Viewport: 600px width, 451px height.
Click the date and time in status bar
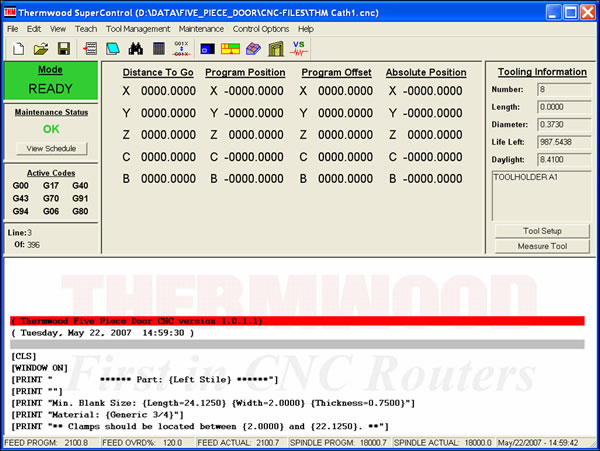pos(538,443)
